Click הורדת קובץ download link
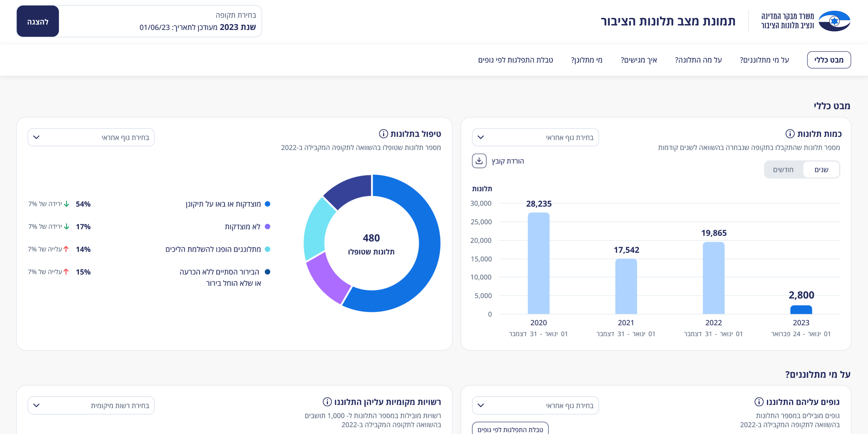This screenshot has height=434, width=868. point(507,161)
